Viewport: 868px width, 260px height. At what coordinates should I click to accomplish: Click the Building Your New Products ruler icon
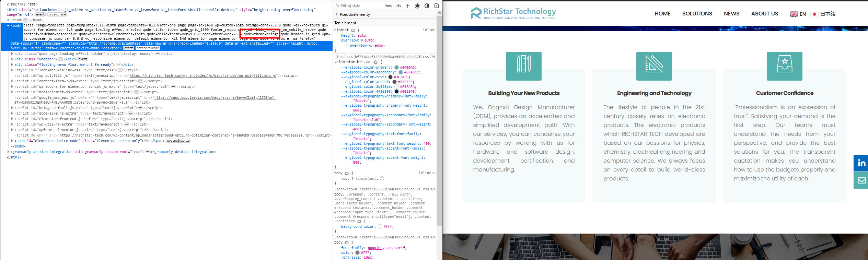click(524, 66)
